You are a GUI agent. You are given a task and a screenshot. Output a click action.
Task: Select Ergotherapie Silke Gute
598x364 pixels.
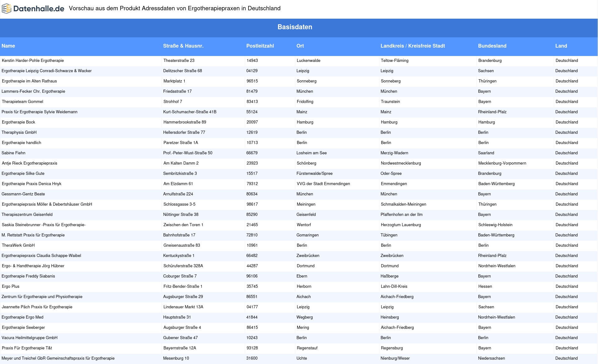point(23,174)
